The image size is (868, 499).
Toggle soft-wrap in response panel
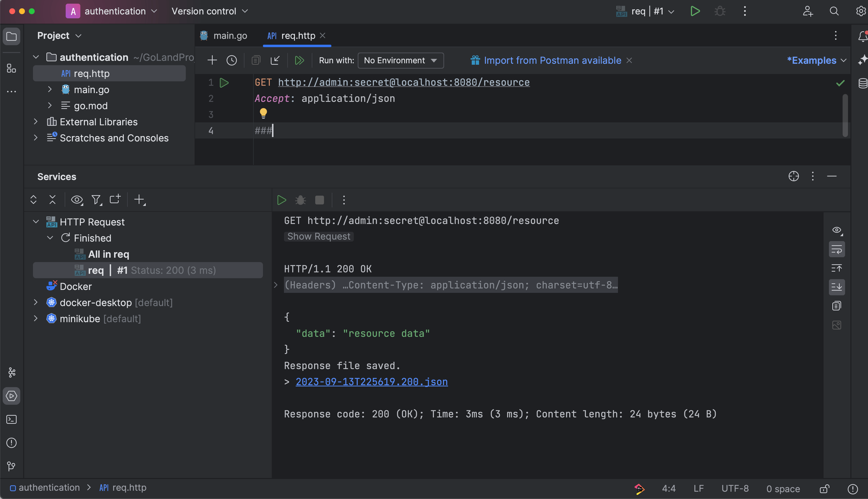[x=837, y=249]
